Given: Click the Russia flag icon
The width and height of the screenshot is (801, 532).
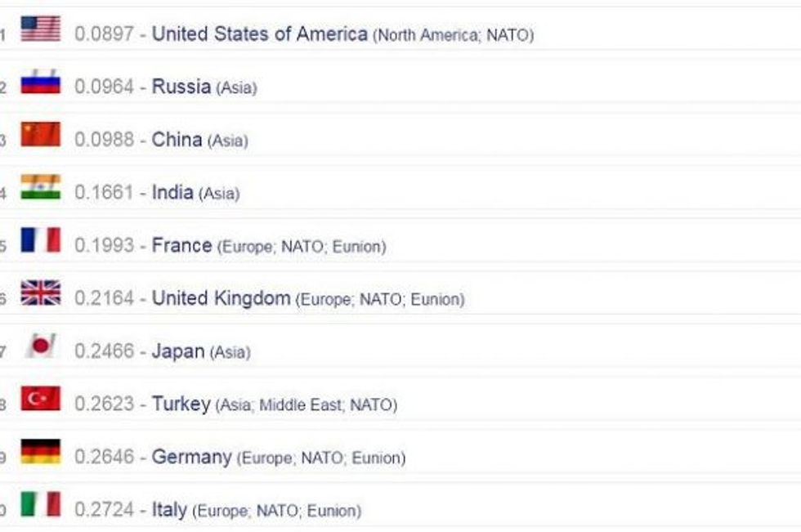Looking at the screenshot, I should pyautogui.click(x=40, y=82).
